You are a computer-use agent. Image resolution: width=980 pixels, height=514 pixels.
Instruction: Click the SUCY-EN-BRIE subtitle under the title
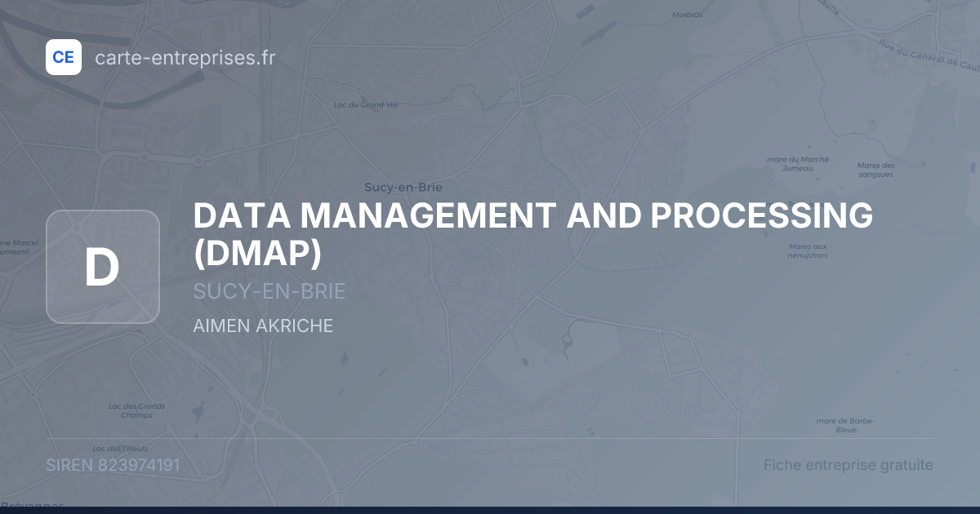(x=269, y=292)
